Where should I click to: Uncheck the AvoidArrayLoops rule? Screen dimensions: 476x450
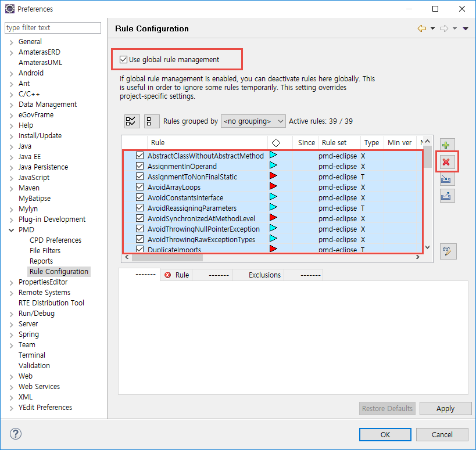(x=139, y=187)
